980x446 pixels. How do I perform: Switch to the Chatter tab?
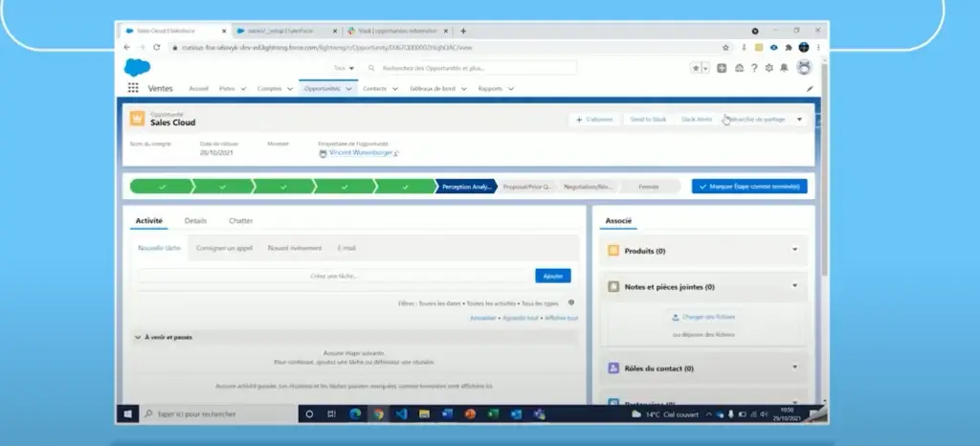tap(241, 220)
